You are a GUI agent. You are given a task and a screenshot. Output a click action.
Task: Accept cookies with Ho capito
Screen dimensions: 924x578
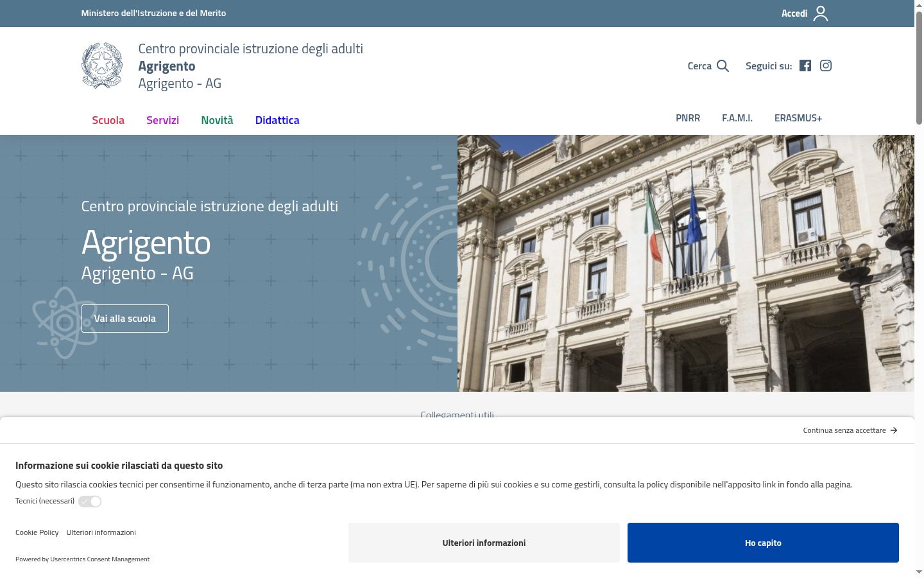[763, 543]
